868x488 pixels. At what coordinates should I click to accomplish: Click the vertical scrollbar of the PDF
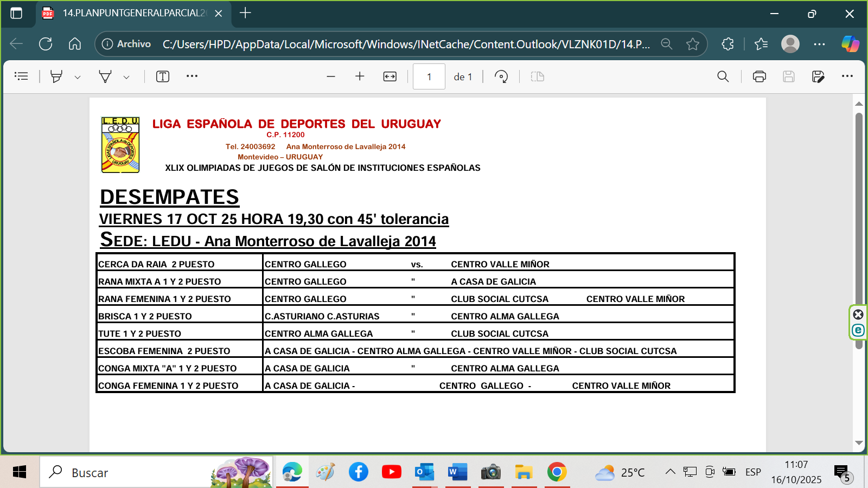point(859,217)
